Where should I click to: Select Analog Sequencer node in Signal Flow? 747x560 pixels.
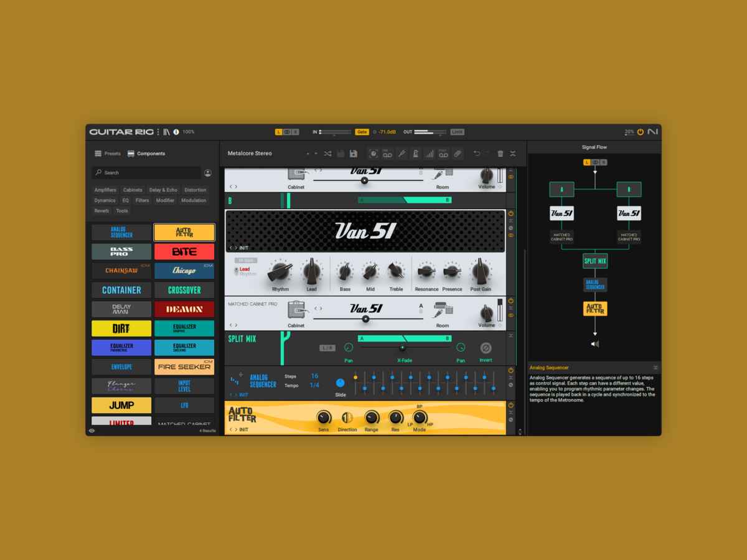coord(595,285)
